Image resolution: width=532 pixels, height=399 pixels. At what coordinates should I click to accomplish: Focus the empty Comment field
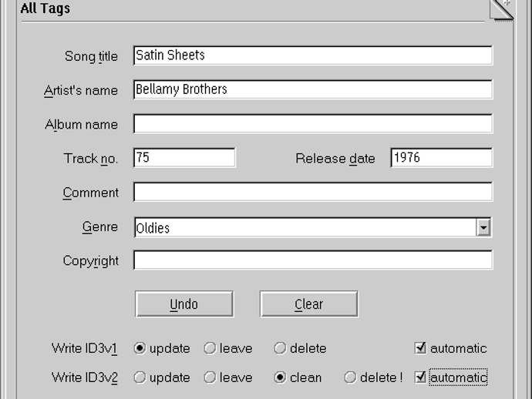click(313, 192)
